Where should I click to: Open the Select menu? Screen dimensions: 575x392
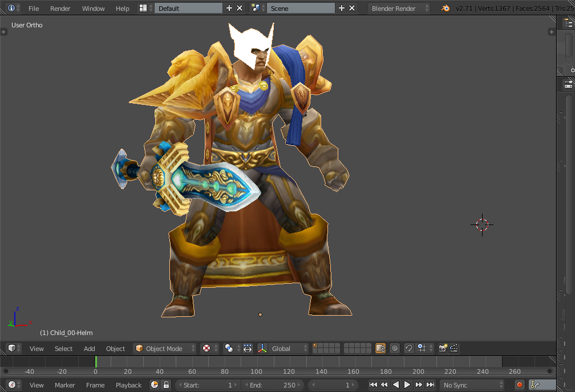[x=63, y=348]
